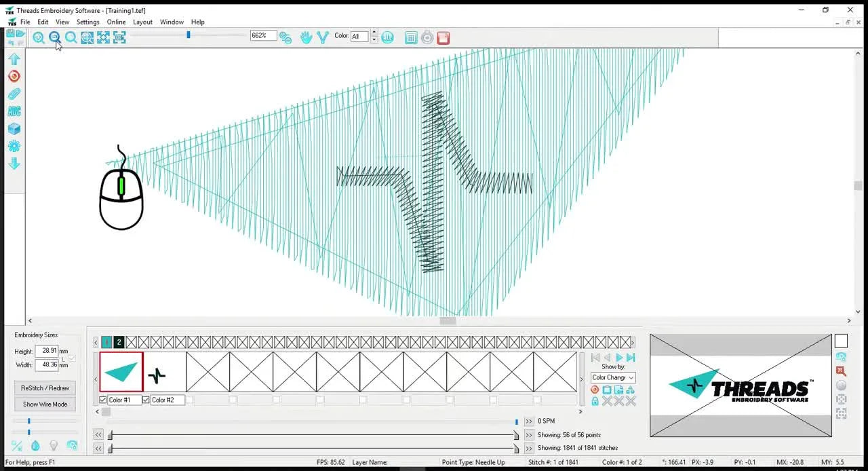The height and width of the screenshot is (471, 868).
Task: Click the padlock icon in the sequence panel
Action: click(x=595, y=400)
